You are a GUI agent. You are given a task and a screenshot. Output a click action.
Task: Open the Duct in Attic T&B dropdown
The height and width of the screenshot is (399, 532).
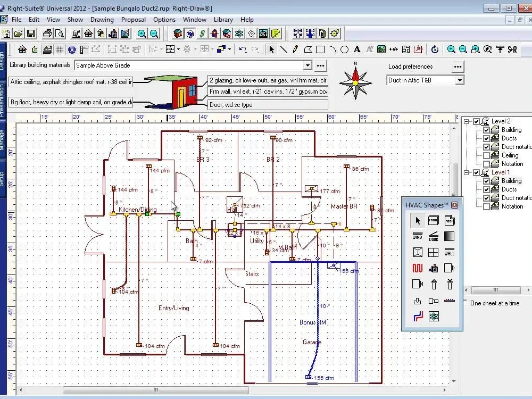[x=461, y=79]
